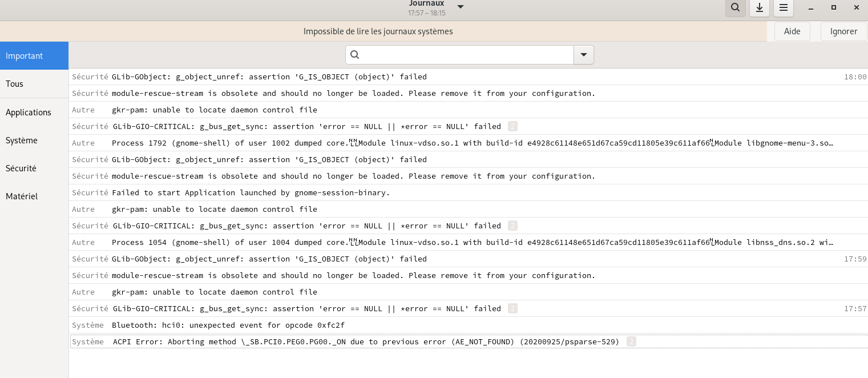Close the Journaux window
Image resolution: width=868 pixels, height=378 pixels.
tap(857, 7)
